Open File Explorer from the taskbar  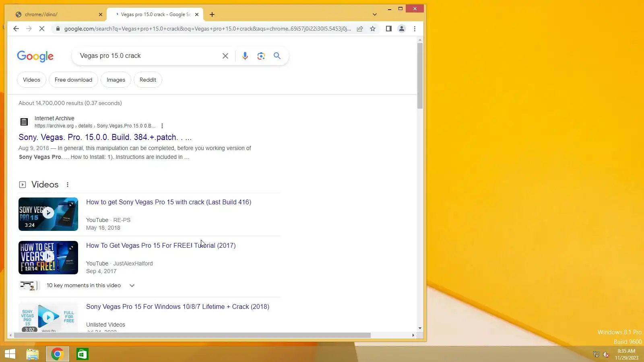pos(33,354)
